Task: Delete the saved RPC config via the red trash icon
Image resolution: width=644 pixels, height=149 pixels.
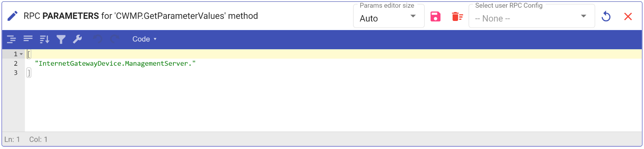Action: click(457, 16)
